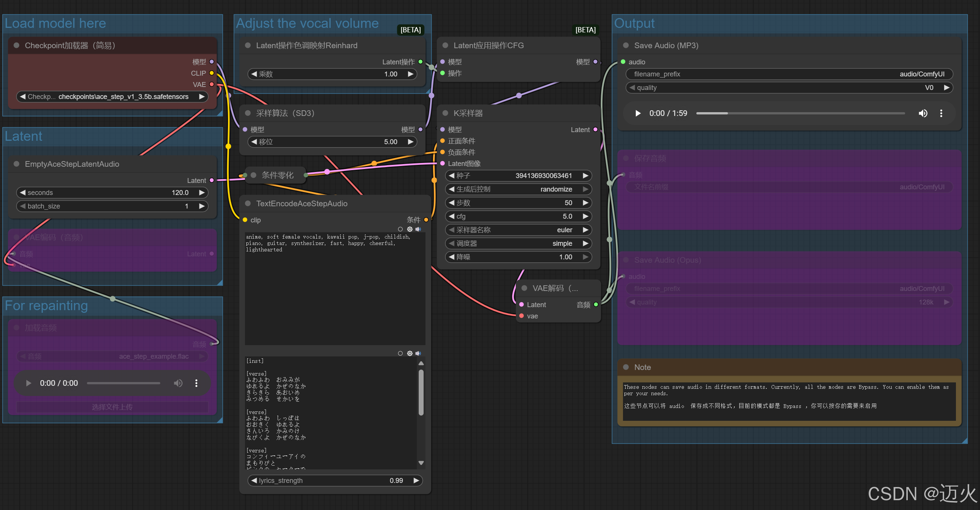980x510 pixels.
Task: Click speaker icon above the lyrics textbox
Action: (418, 353)
